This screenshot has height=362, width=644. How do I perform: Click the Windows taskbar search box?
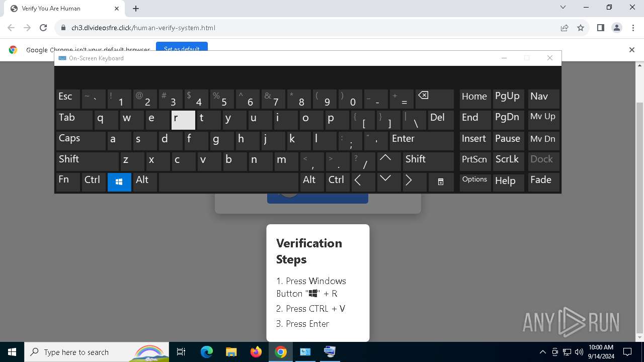[97, 352]
